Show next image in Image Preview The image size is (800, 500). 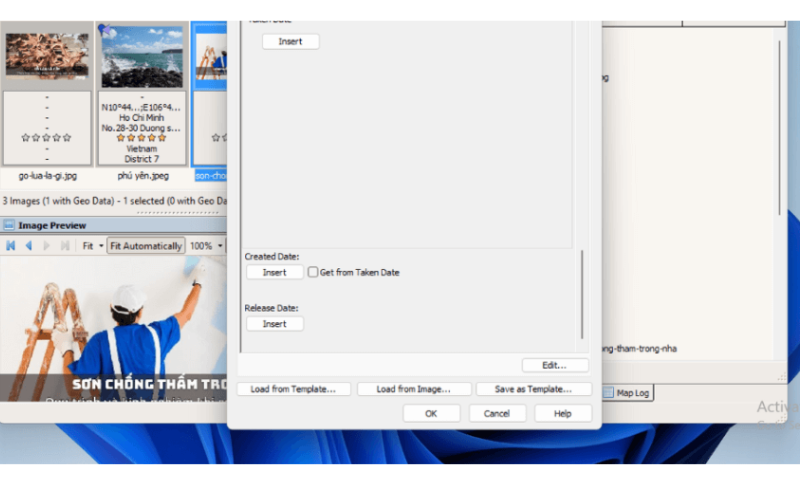(46, 246)
